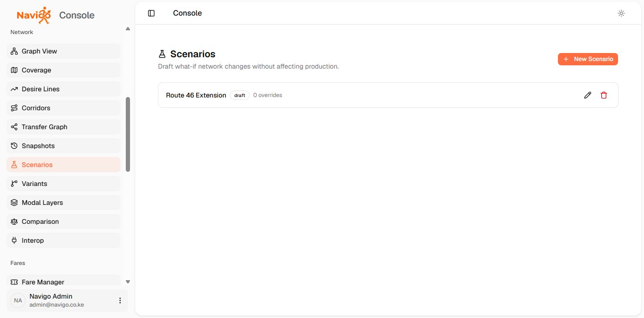644x318 pixels.
Task: Click the Navigo logo
Action: coord(34,15)
